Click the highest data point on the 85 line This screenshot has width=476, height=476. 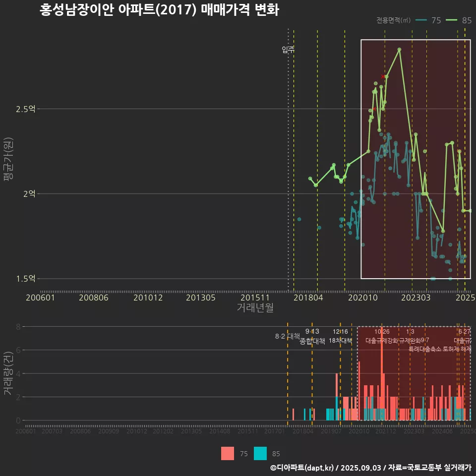pos(399,50)
